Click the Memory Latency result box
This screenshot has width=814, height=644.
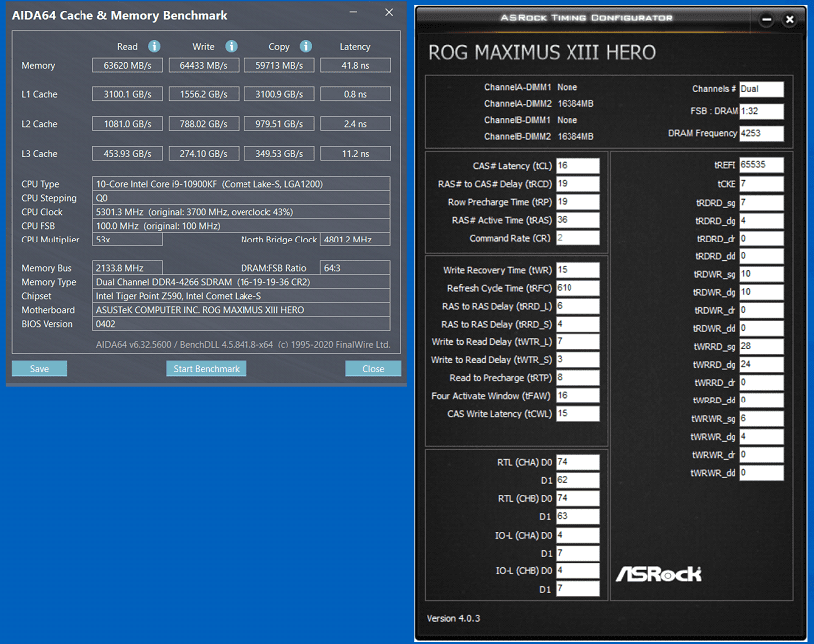point(355,65)
